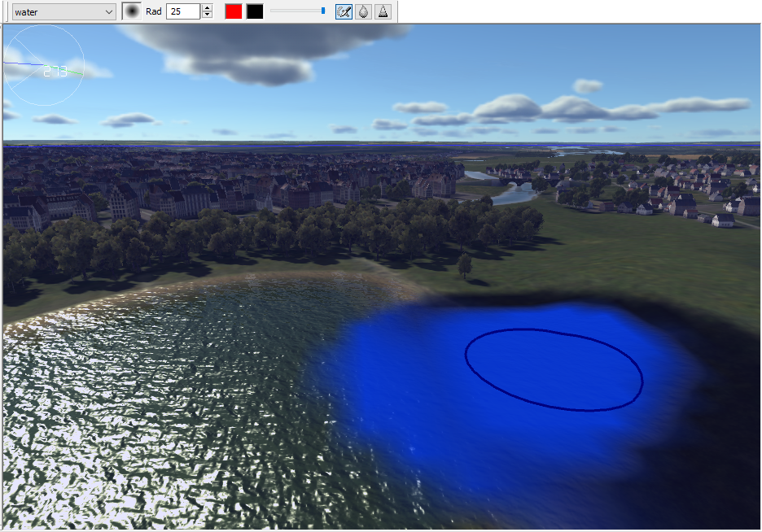Viewport: 762px width, 532px height.
Task: Click inside the brush cursor ellipse
Action: pos(554,369)
